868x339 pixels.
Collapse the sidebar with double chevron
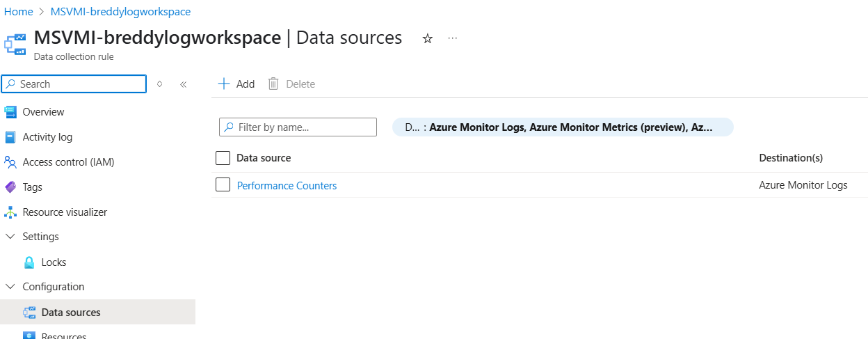click(x=184, y=84)
